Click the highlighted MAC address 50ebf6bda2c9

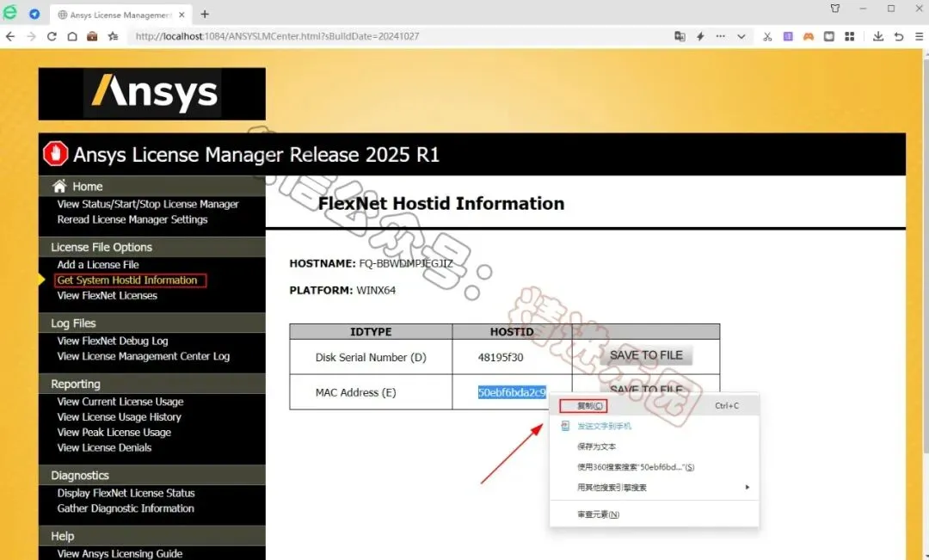pyautogui.click(x=512, y=392)
